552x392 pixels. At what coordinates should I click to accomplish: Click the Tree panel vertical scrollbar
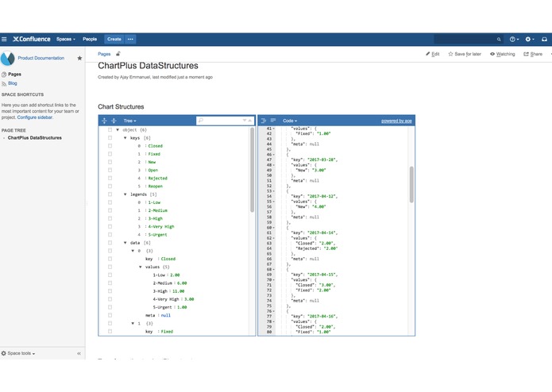point(252,170)
